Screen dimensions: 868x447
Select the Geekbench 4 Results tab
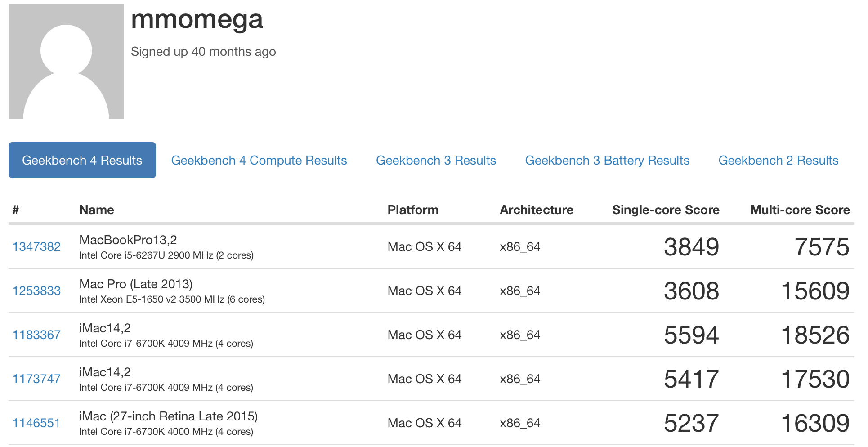(82, 160)
